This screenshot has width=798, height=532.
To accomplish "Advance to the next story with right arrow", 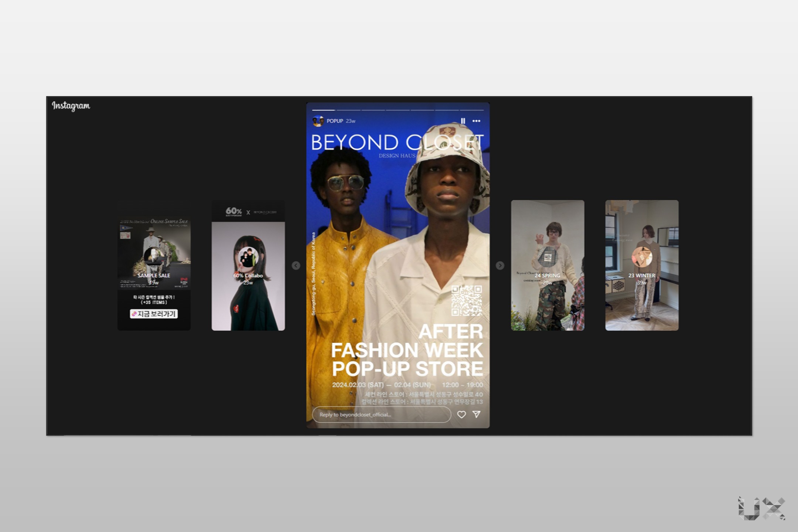I will pos(500,266).
